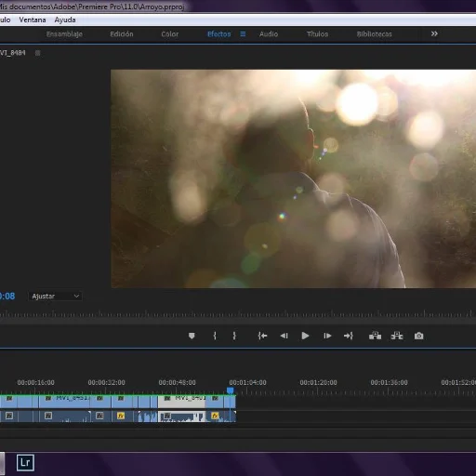Click the Mark Out bracket button

pos(234,336)
